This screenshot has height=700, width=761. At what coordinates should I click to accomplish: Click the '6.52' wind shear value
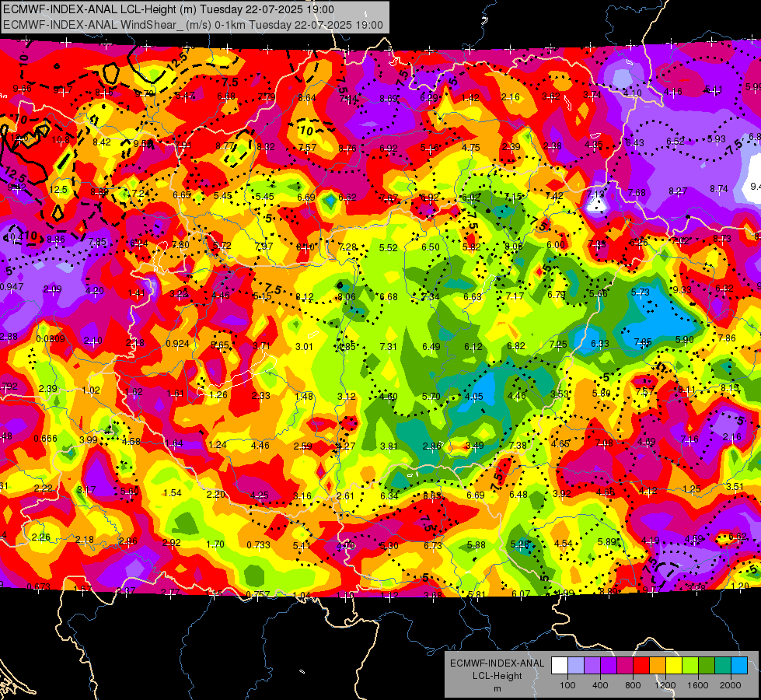[x=675, y=142]
